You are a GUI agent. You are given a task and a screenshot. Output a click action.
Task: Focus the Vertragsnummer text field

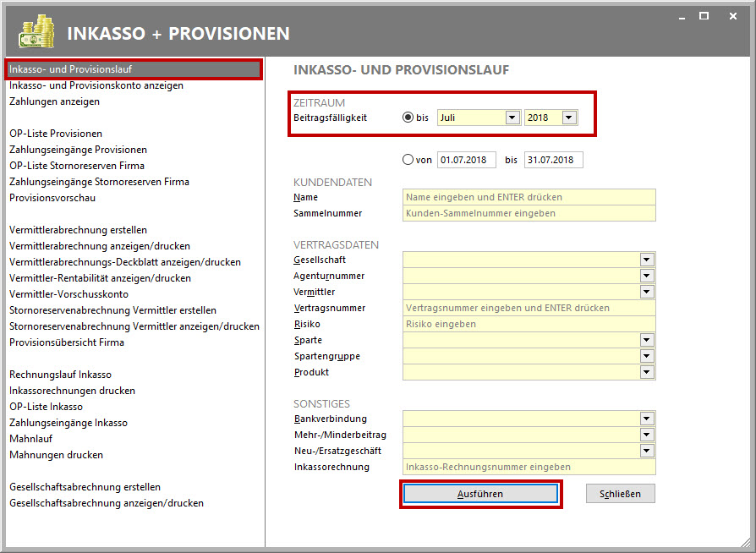pyautogui.click(x=529, y=308)
